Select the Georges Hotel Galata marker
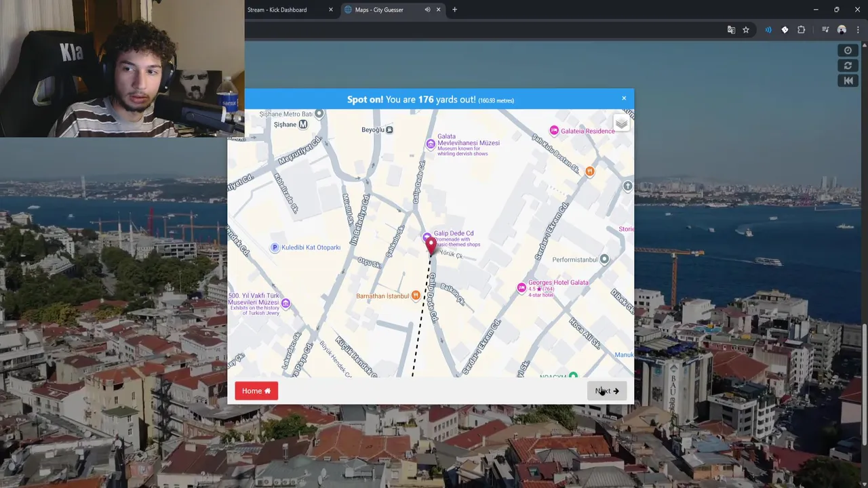The width and height of the screenshot is (868, 488). tap(521, 288)
